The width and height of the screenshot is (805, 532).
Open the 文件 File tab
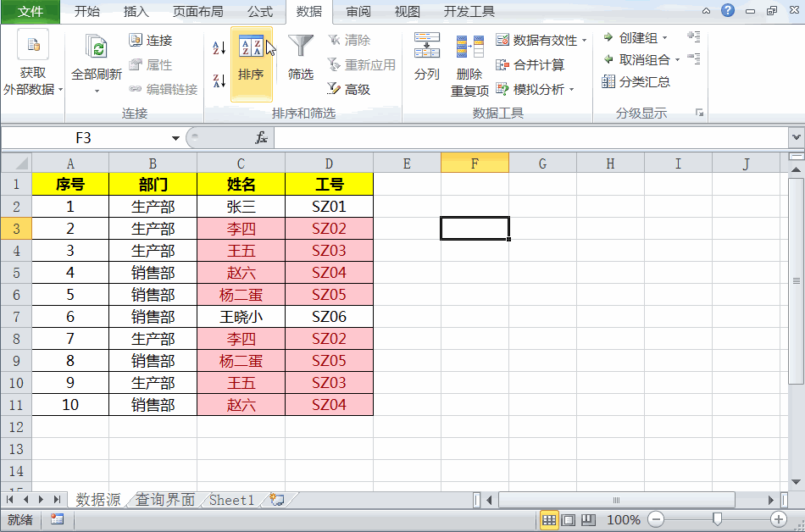click(x=31, y=11)
